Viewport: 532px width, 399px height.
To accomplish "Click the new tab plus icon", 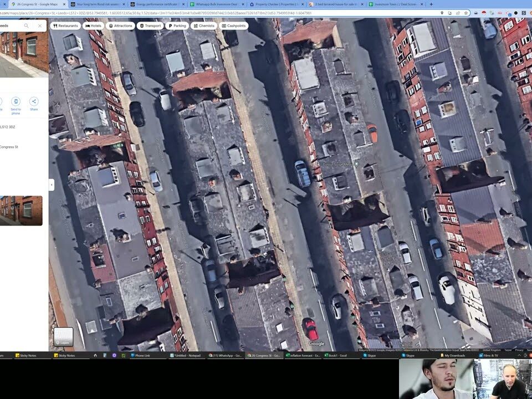I will coord(431,4).
